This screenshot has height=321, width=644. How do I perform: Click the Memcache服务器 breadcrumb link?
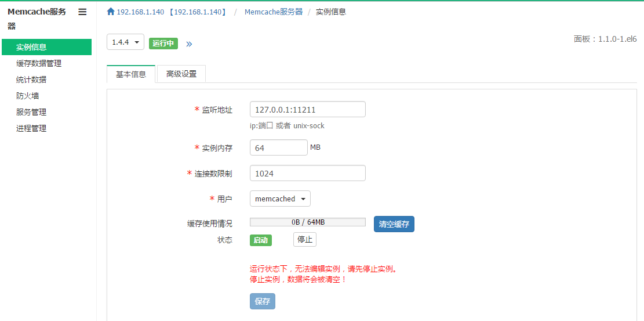[274, 12]
